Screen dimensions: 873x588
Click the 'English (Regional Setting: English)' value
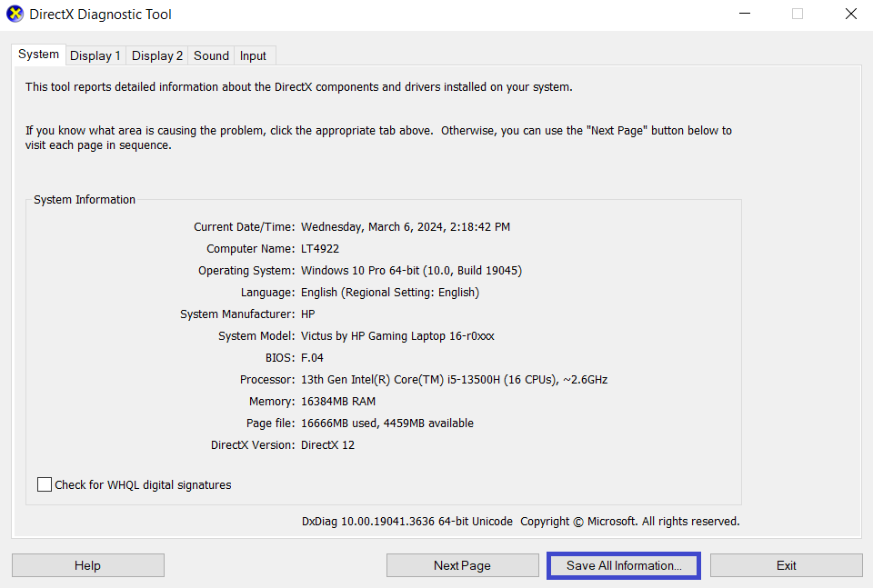(x=390, y=292)
